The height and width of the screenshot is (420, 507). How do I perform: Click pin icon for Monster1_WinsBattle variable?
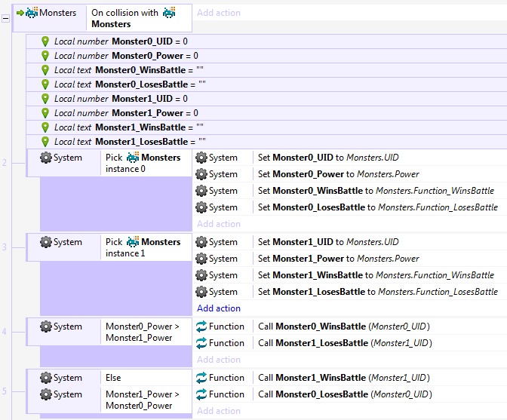pos(45,127)
